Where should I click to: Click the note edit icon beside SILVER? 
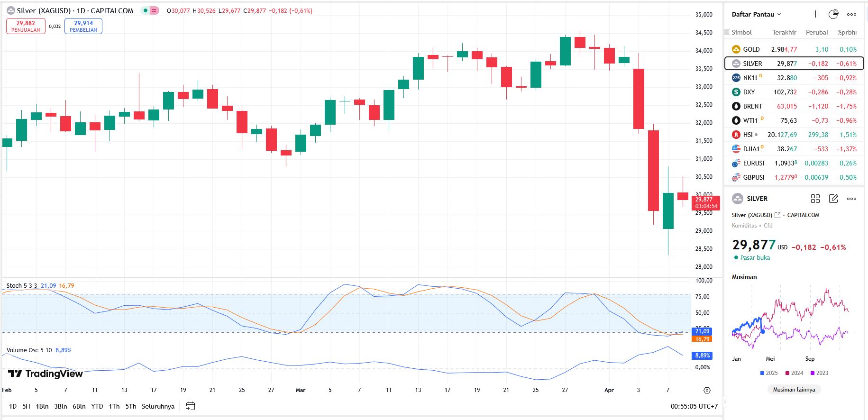[x=833, y=199]
